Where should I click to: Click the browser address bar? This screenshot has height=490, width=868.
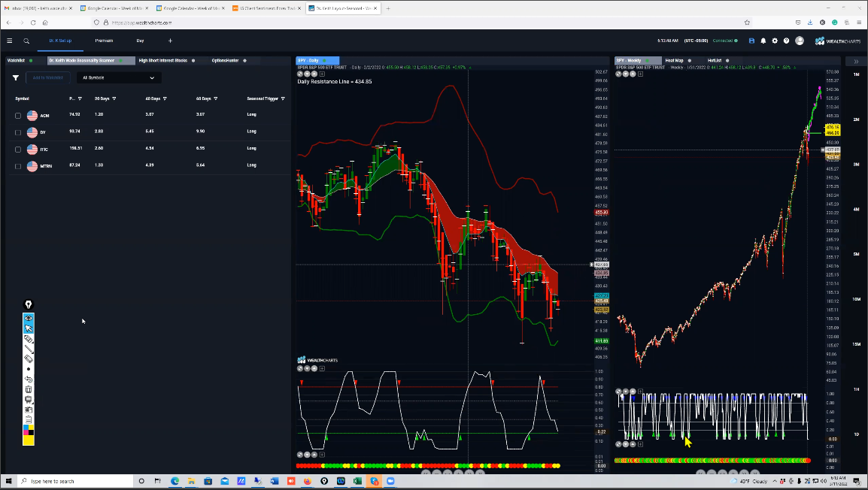pyautogui.click(x=420, y=23)
